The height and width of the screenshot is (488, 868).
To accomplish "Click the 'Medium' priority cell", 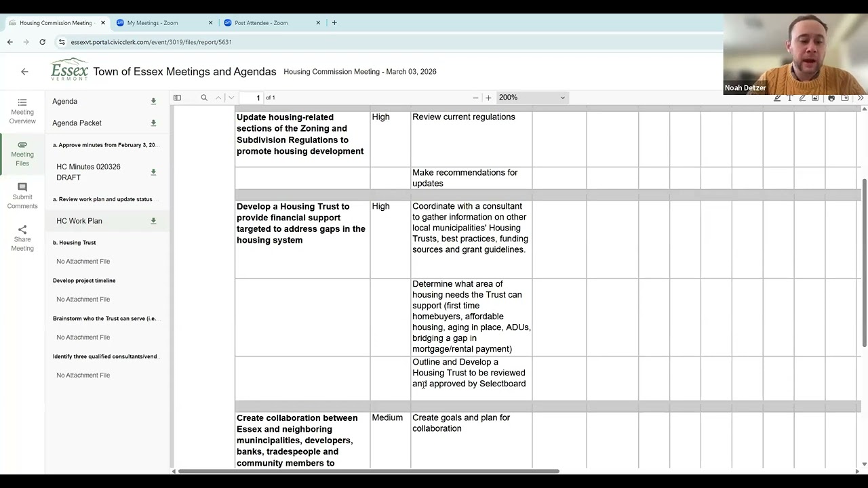I will [390, 440].
